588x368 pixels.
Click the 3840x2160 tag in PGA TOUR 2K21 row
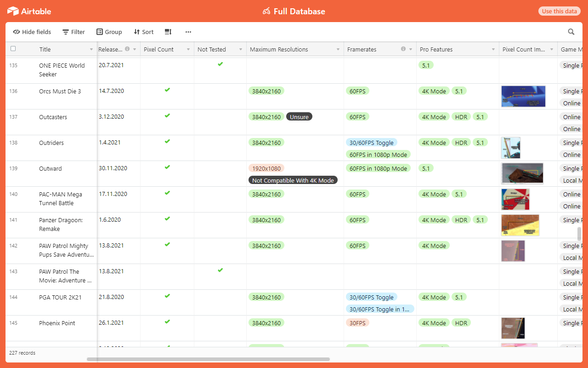[266, 297]
